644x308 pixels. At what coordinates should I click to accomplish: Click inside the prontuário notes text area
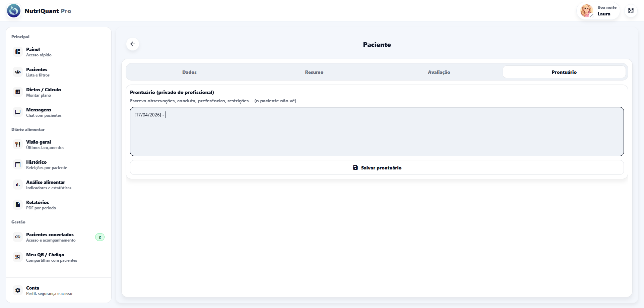click(377, 134)
